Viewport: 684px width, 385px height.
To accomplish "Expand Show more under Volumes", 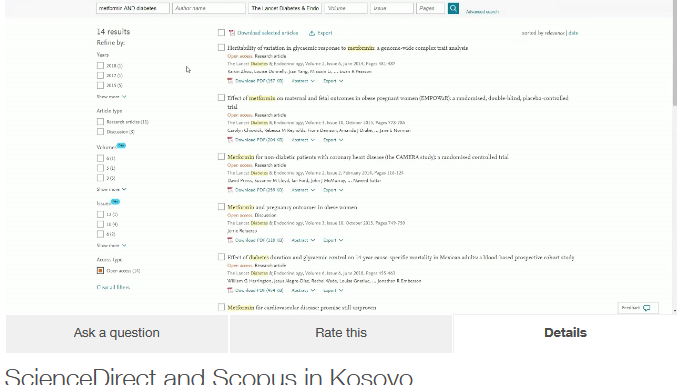I will coord(111,190).
